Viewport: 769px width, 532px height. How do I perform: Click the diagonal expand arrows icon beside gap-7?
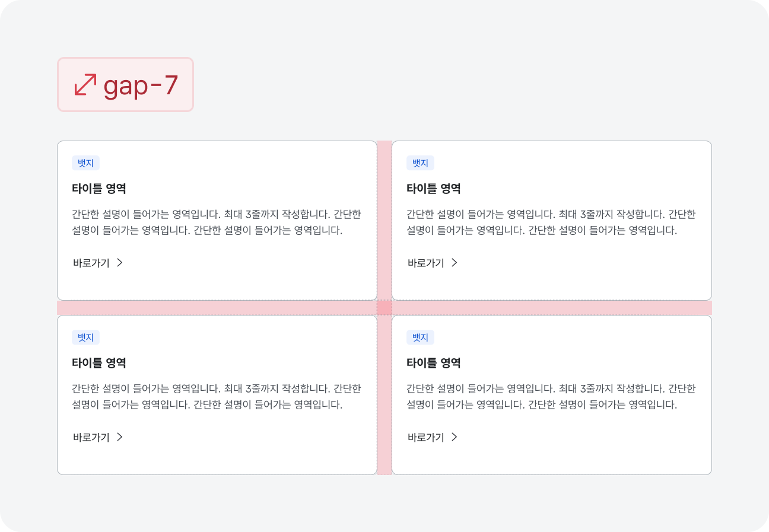coord(85,84)
